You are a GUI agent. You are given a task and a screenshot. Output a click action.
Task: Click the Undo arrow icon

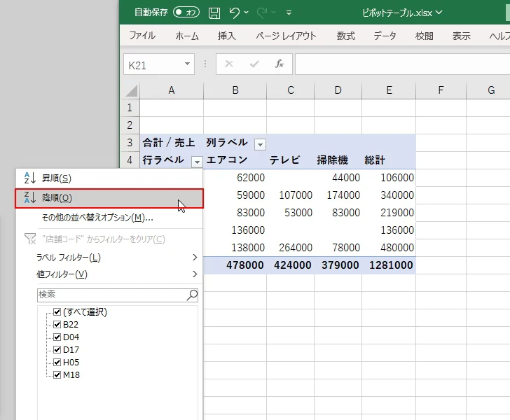click(x=234, y=13)
